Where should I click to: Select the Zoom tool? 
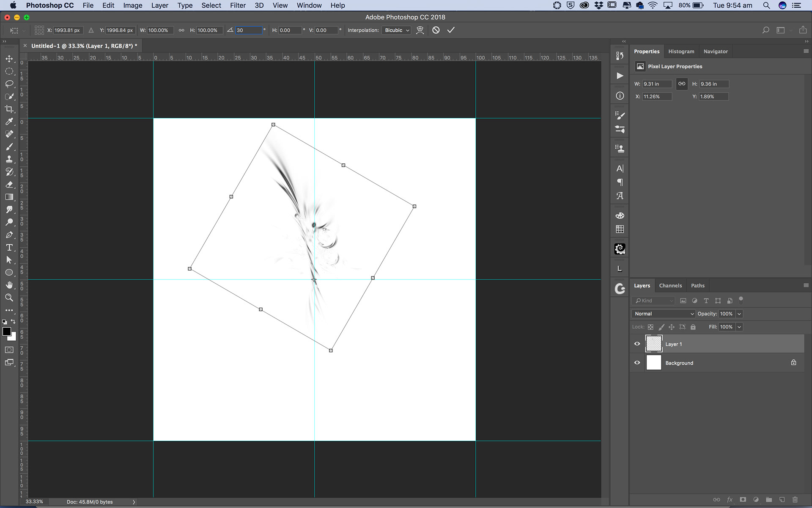click(x=9, y=298)
